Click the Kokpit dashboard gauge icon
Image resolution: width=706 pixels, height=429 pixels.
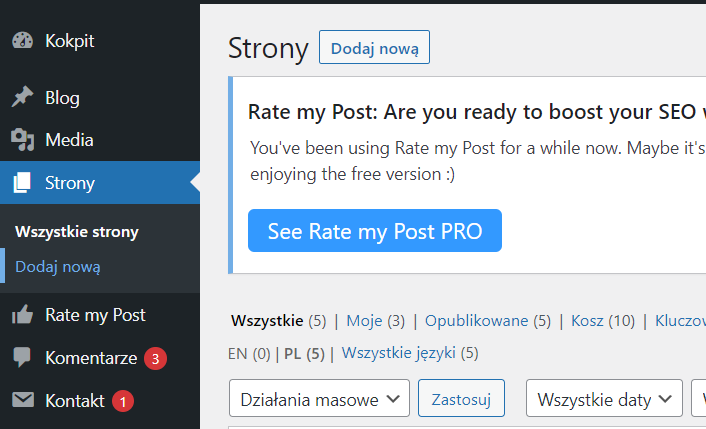click(22, 41)
